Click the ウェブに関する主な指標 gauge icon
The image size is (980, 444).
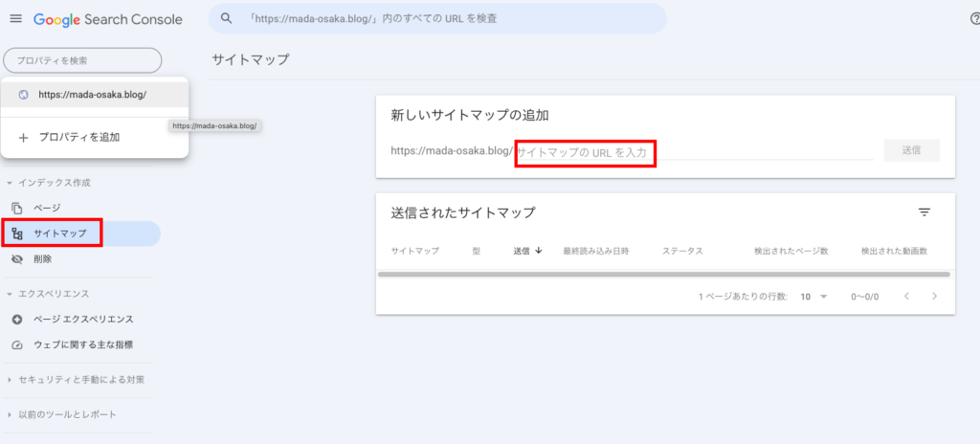click(17, 344)
